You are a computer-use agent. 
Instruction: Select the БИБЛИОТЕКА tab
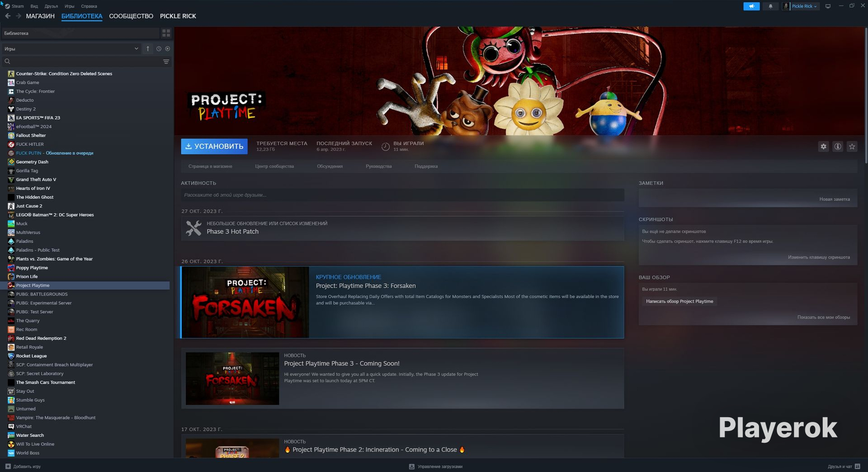82,16
